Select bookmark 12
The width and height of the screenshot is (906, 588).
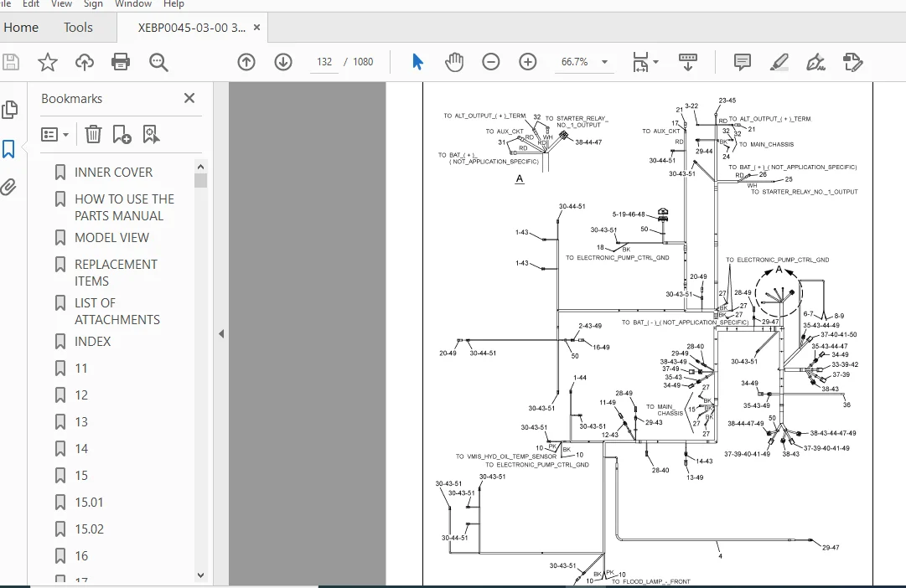pos(81,395)
